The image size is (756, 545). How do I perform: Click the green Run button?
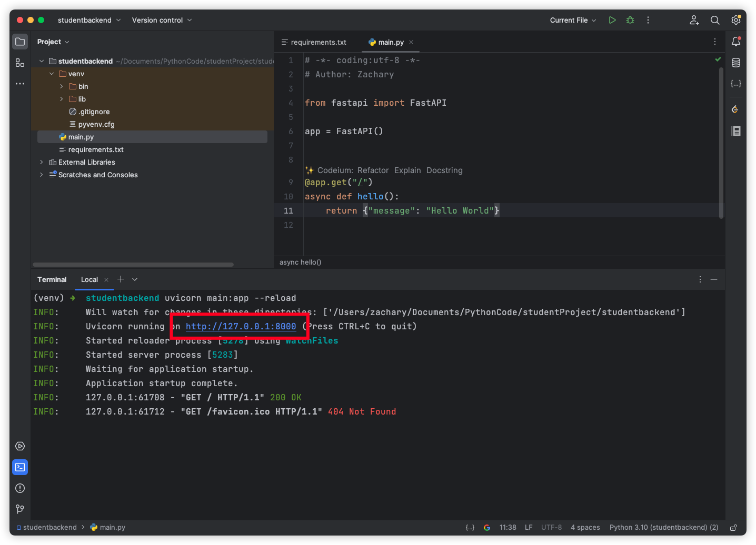[x=612, y=20]
